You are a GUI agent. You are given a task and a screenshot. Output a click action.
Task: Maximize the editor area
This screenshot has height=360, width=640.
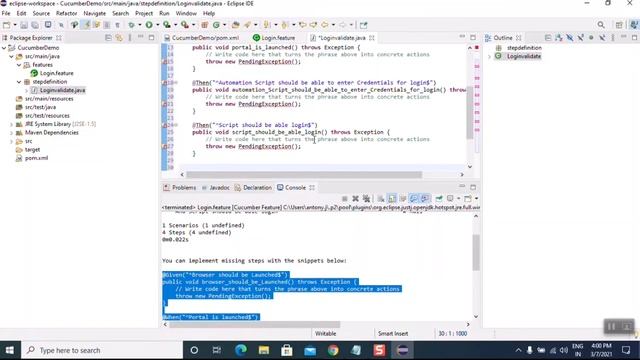pos(473,37)
